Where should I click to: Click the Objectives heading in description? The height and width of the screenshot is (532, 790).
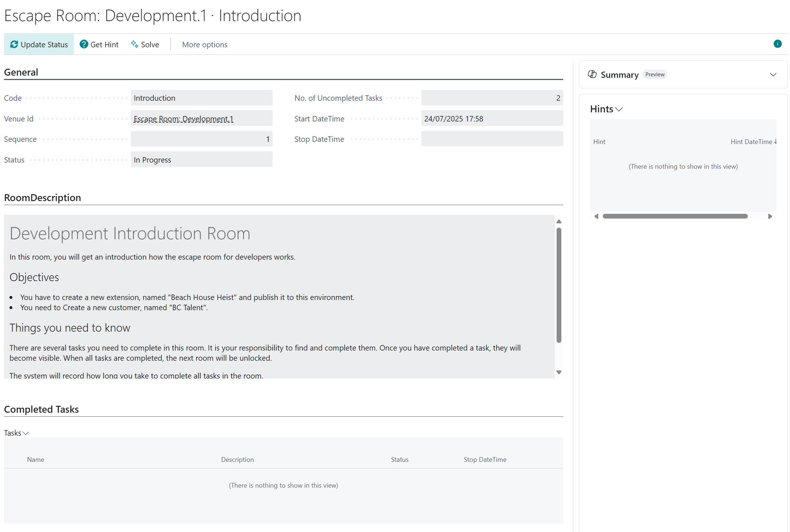click(x=34, y=277)
